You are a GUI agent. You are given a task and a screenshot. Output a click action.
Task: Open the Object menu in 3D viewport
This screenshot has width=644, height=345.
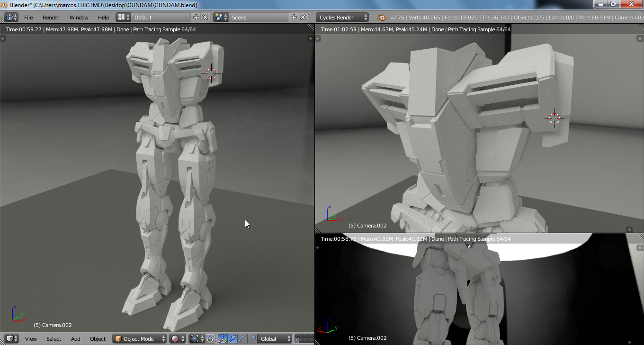pyautogui.click(x=98, y=339)
